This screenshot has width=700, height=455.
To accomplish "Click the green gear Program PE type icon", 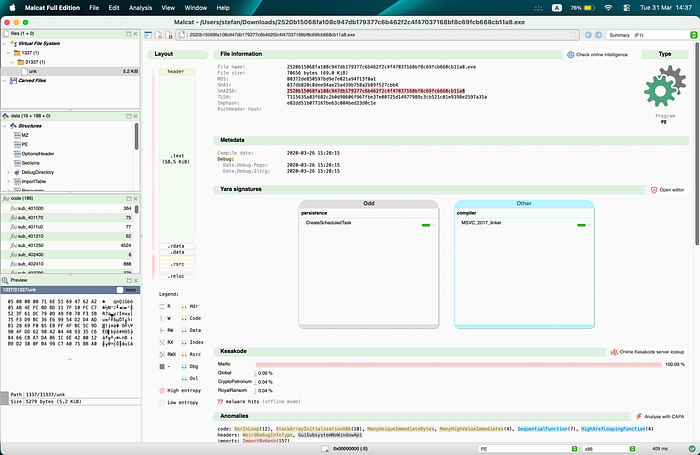I will [x=665, y=87].
